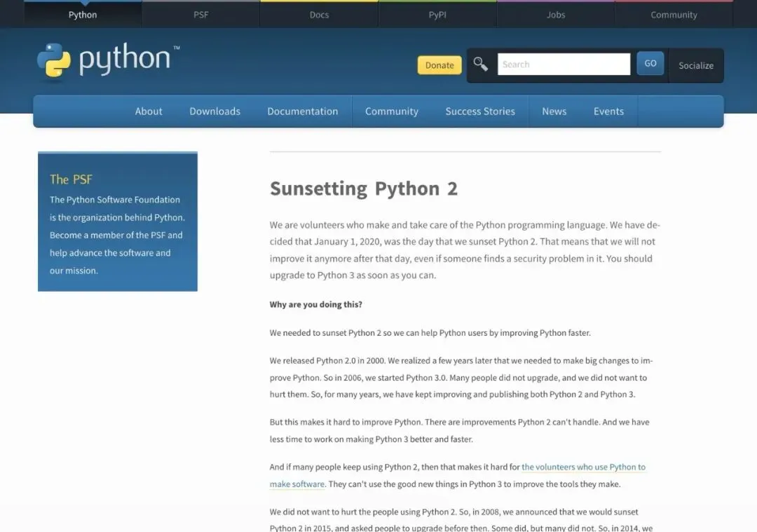Click the Python Software Foundation sidebar description

click(117, 235)
